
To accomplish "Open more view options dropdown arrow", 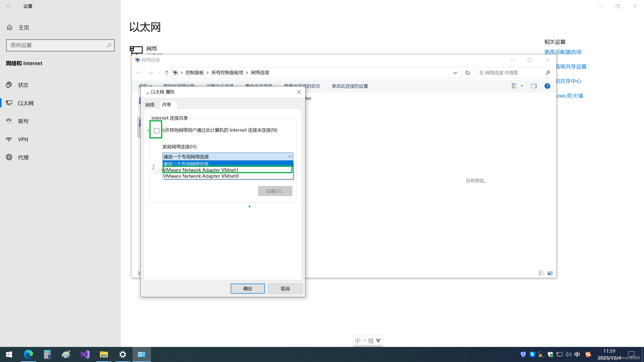I will point(522,86).
